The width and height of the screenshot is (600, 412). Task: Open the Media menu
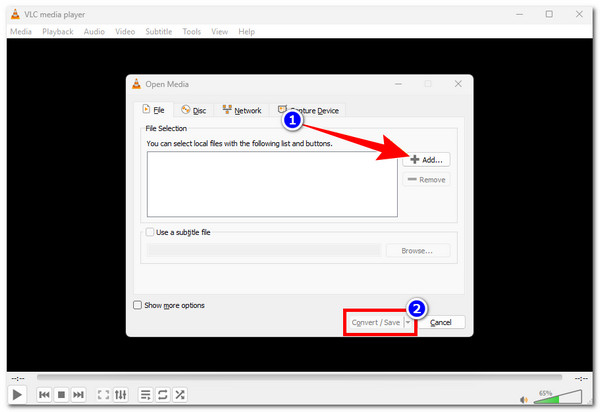[21, 32]
